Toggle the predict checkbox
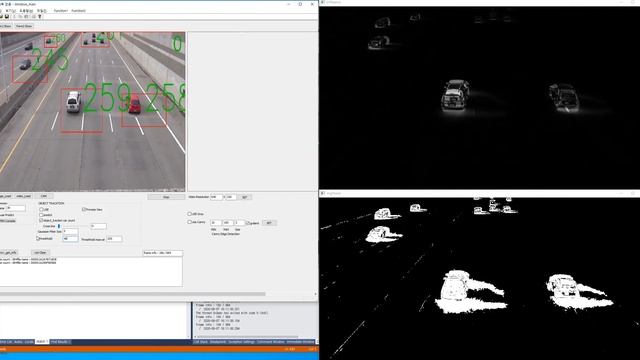The image size is (640, 360). [41, 215]
